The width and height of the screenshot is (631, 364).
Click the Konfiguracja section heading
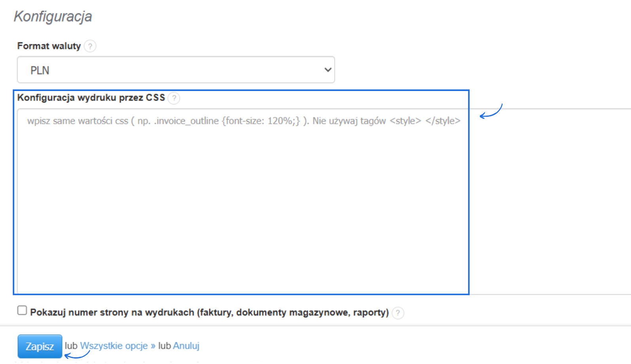(53, 17)
